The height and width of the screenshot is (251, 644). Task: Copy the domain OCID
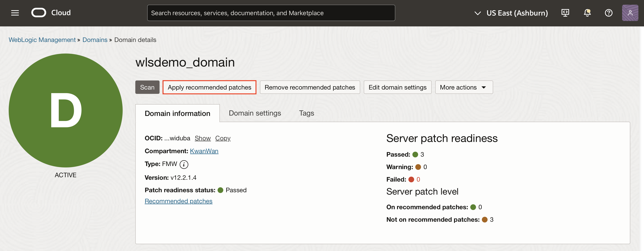tap(223, 138)
